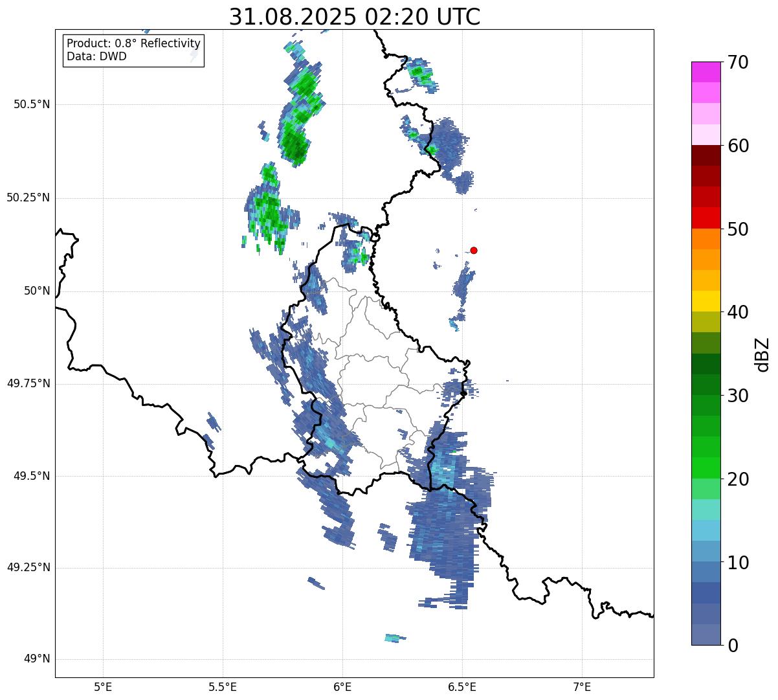Click the '6°E' longitude label
Image resolution: width=778 pixels, height=700 pixels.
click(x=342, y=686)
